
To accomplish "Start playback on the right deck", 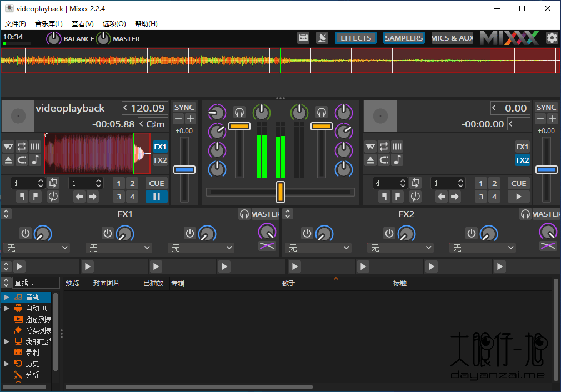I will click(x=518, y=197).
